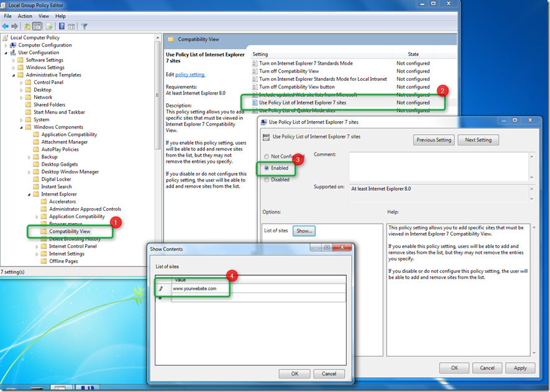Click the Compatibility View header folder icon

tap(171, 39)
